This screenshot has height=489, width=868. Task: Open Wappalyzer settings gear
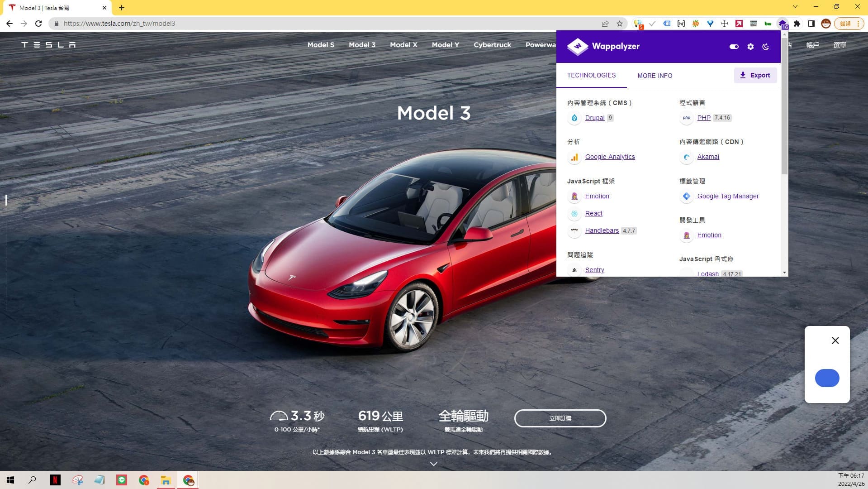pyautogui.click(x=750, y=47)
